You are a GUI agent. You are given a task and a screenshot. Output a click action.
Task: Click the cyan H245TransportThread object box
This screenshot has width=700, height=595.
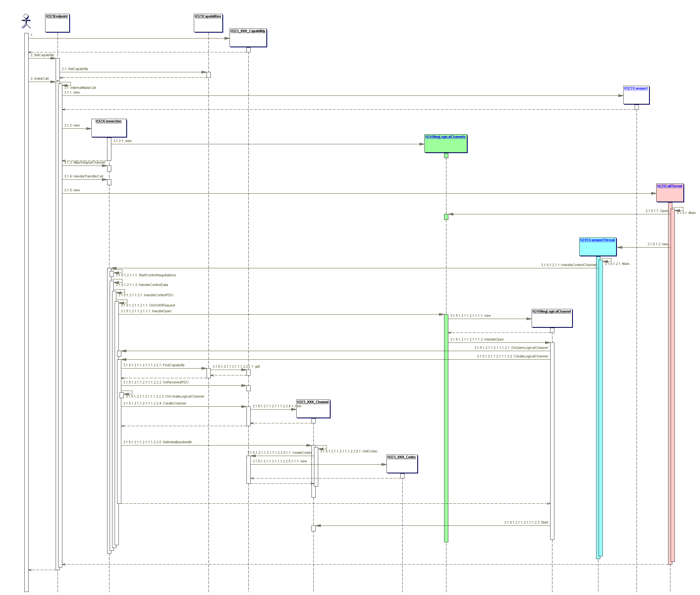click(x=598, y=248)
